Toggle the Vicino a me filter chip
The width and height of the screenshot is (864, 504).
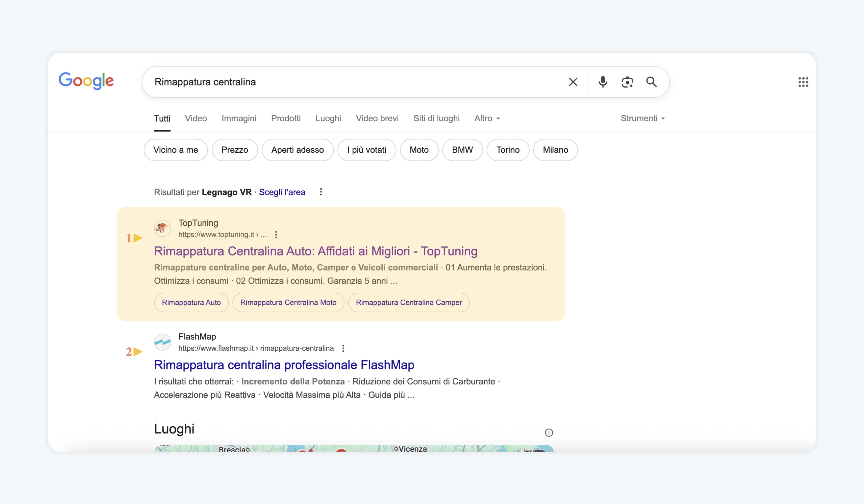click(x=176, y=150)
